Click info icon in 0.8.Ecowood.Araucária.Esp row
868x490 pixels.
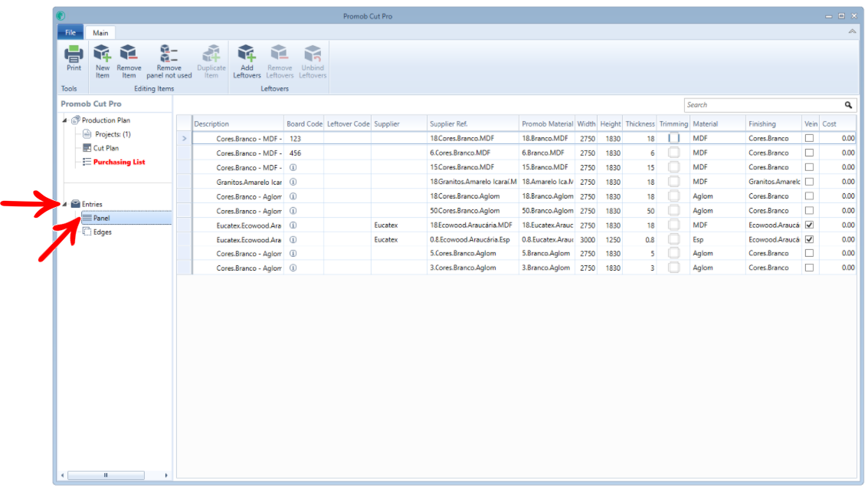293,239
